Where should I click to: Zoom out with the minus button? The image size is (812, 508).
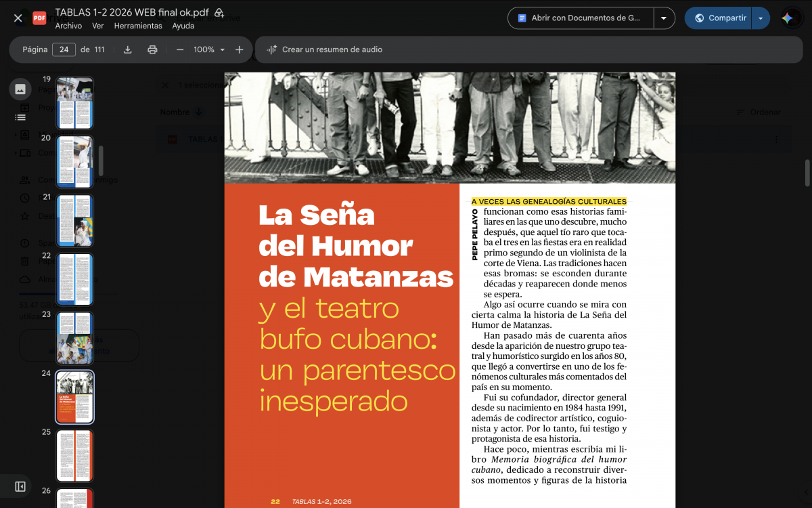click(180, 49)
